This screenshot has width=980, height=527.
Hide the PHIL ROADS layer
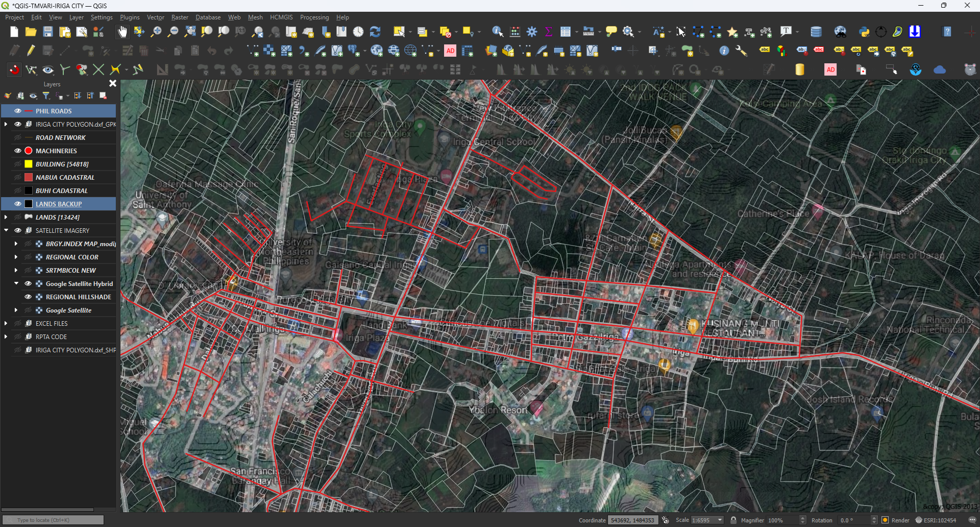click(18, 110)
